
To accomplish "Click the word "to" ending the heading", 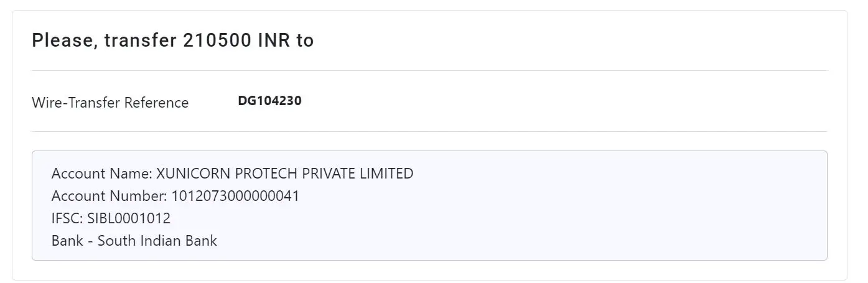I will point(305,40).
